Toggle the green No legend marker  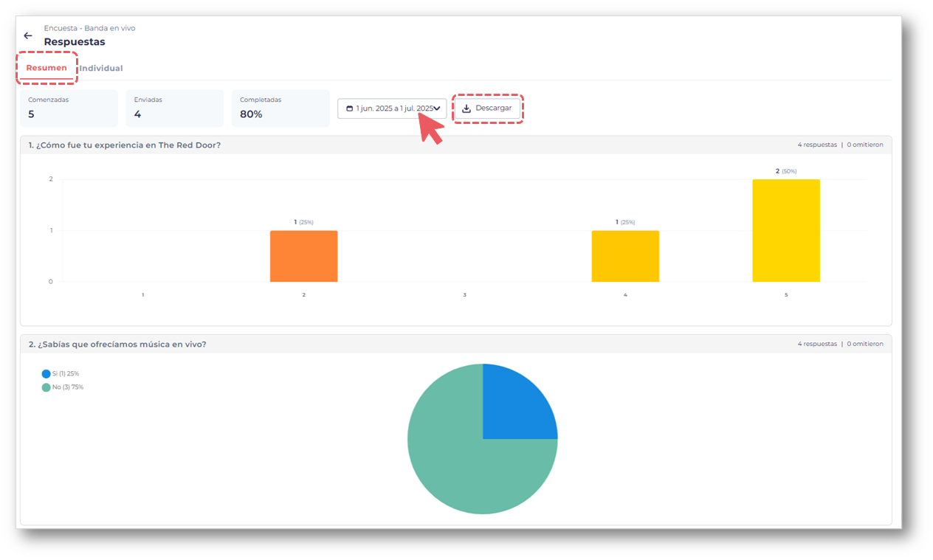(46, 387)
